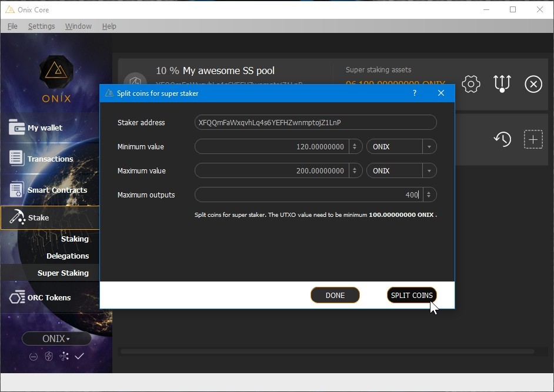
Task: Open the ONIX unit selector at sidebar bottom
Action: coord(56,339)
